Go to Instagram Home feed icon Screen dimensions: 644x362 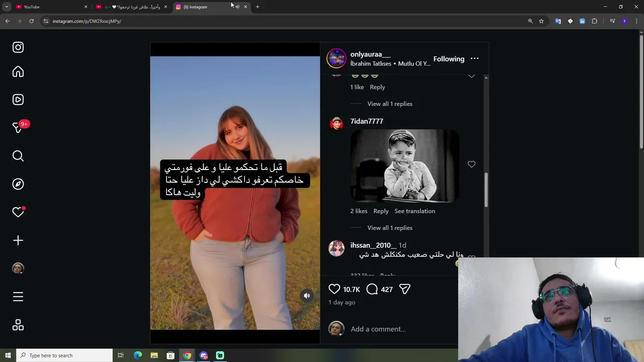pyautogui.click(x=18, y=72)
